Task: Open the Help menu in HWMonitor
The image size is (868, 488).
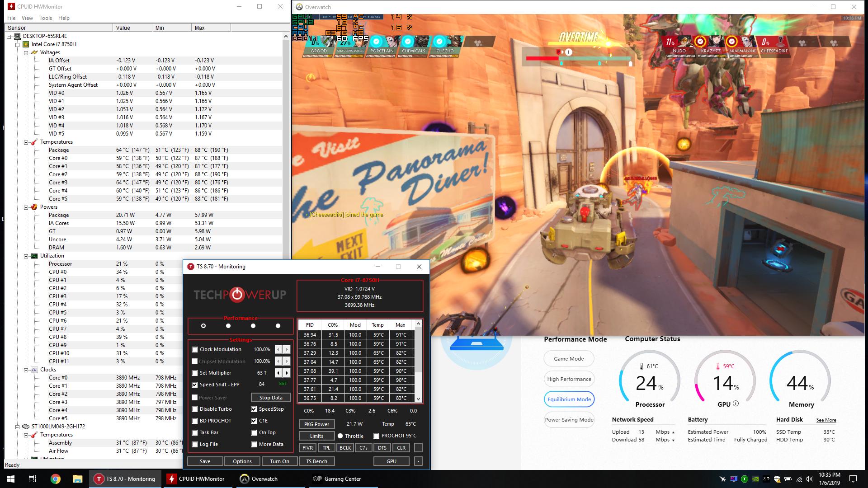Action: pyautogui.click(x=64, y=18)
